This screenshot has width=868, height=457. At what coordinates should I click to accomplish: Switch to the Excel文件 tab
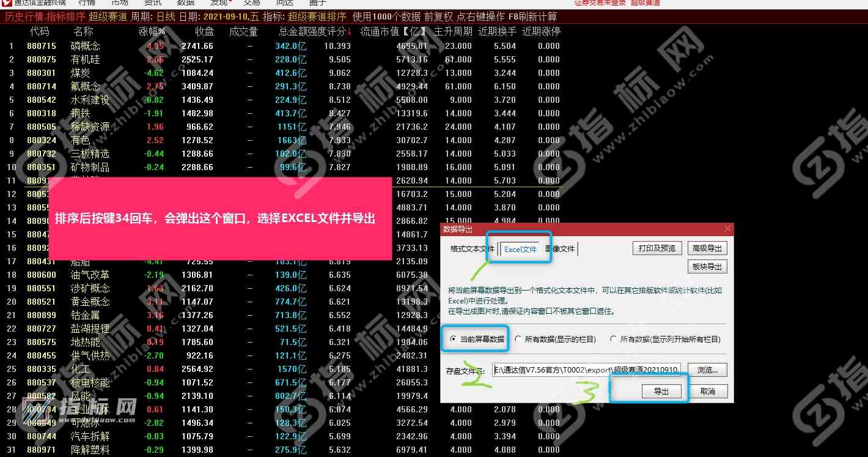[x=520, y=249]
